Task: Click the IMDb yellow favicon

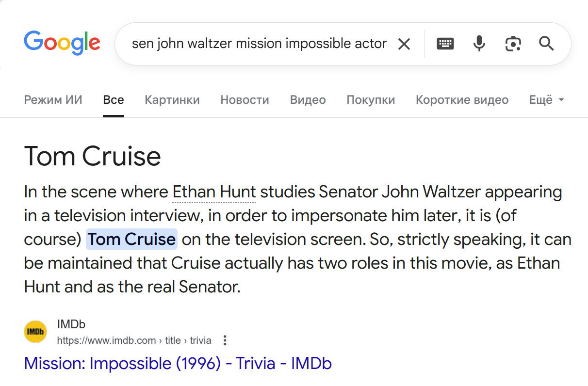Action: pos(35,332)
